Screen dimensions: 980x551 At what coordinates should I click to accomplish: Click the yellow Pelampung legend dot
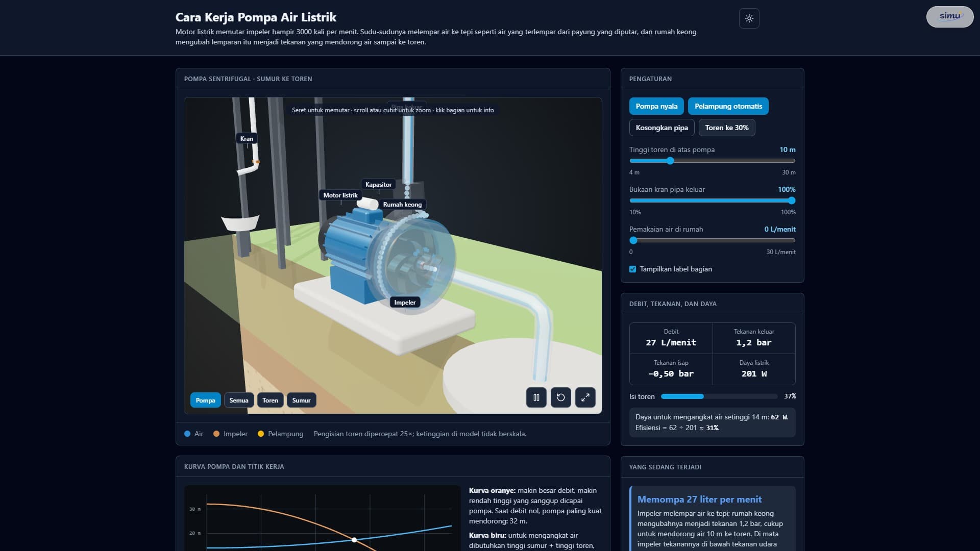pyautogui.click(x=261, y=434)
